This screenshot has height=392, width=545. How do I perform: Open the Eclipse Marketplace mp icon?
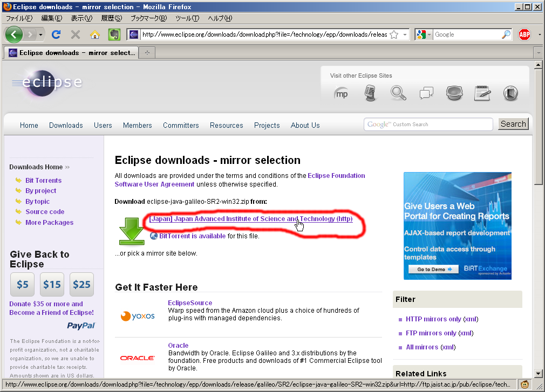[341, 93]
